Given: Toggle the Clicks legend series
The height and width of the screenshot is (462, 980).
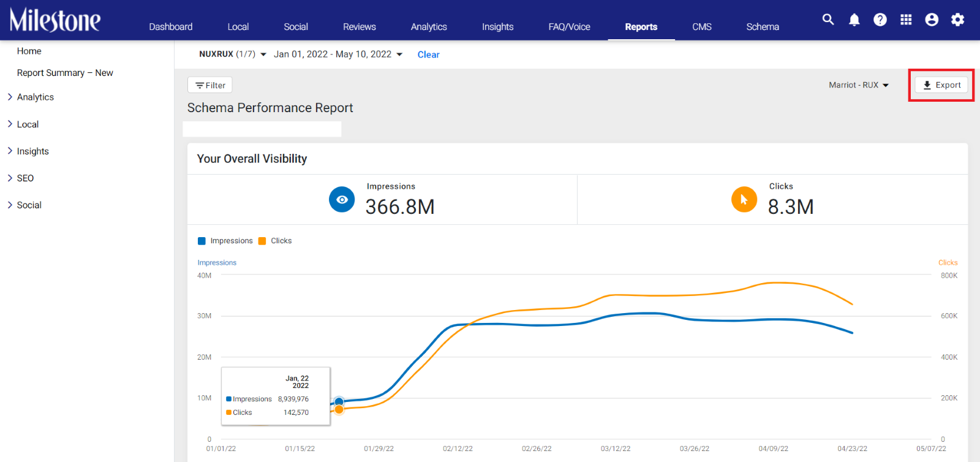Looking at the screenshot, I should (x=275, y=241).
